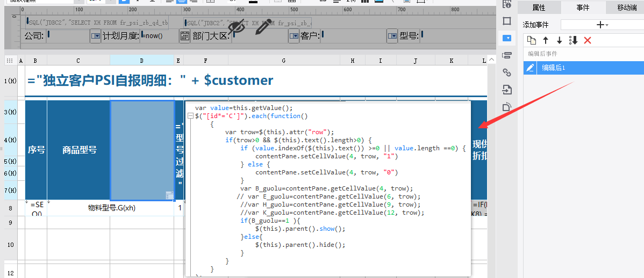Screen dimensions: 644x278
Task: Select row header 8
Action: point(10,208)
